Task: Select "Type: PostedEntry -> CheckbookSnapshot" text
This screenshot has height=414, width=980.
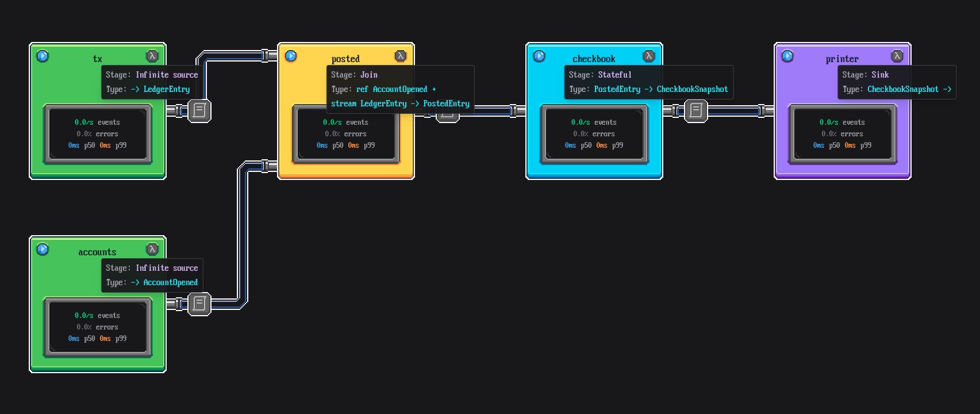Action: coord(648,89)
